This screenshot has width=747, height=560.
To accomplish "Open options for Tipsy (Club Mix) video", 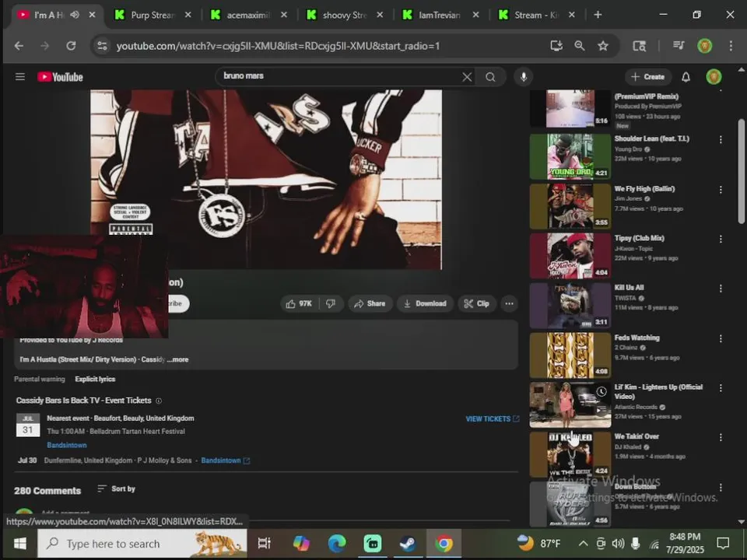I will 721,239.
